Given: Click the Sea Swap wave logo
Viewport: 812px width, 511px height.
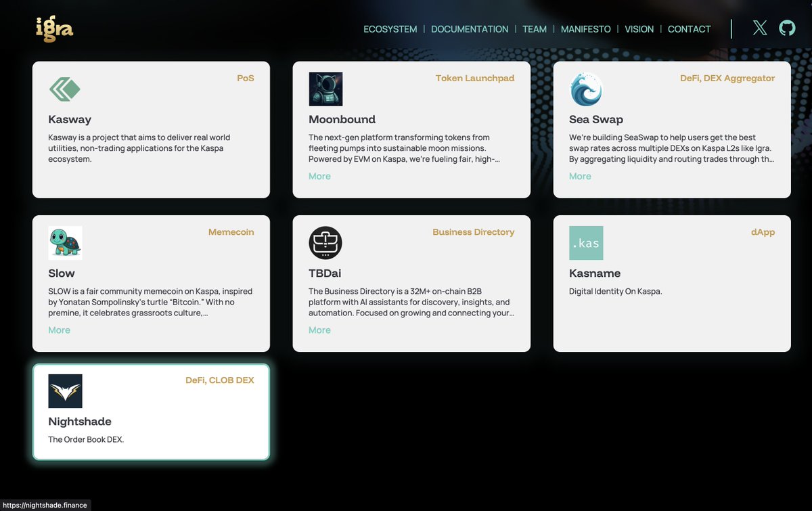Looking at the screenshot, I should point(586,89).
